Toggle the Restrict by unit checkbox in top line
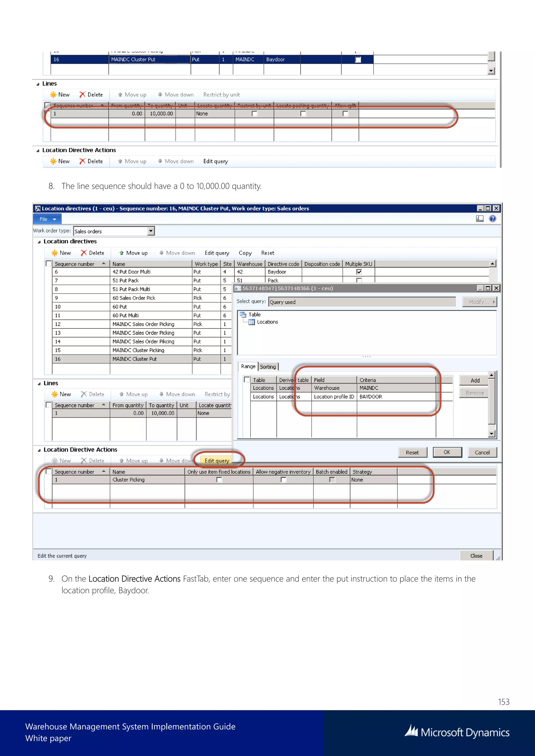This screenshot has width=535, height=756. tap(254, 114)
